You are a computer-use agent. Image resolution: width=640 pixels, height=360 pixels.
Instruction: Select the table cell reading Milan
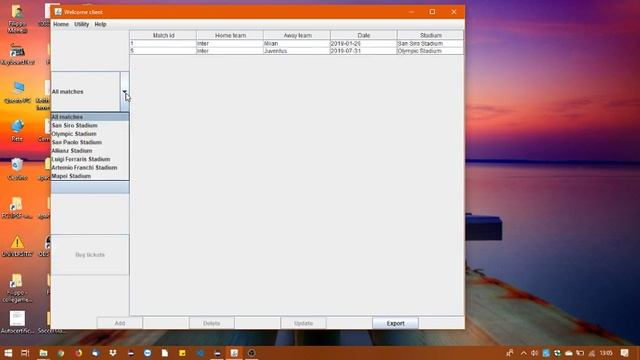[x=297, y=43]
